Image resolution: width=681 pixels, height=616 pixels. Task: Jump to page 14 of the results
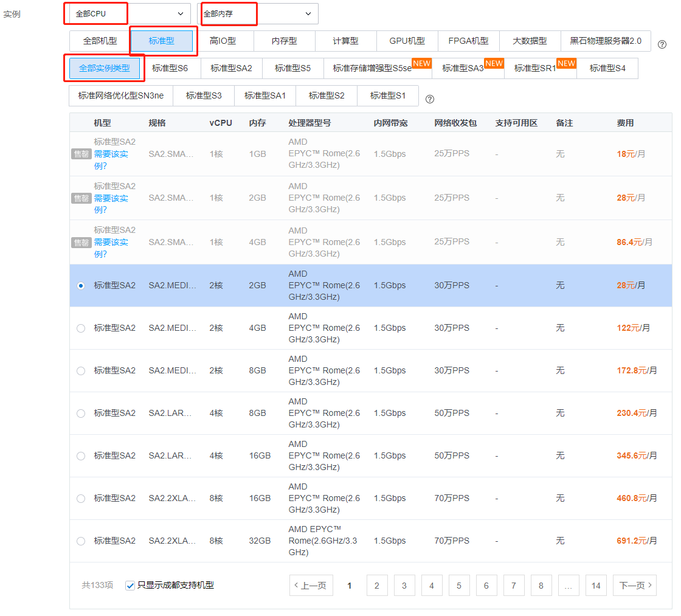[x=596, y=586]
